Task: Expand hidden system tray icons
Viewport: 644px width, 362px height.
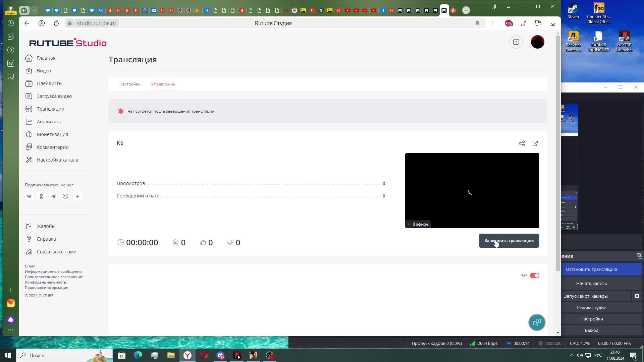Action: tap(572, 355)
